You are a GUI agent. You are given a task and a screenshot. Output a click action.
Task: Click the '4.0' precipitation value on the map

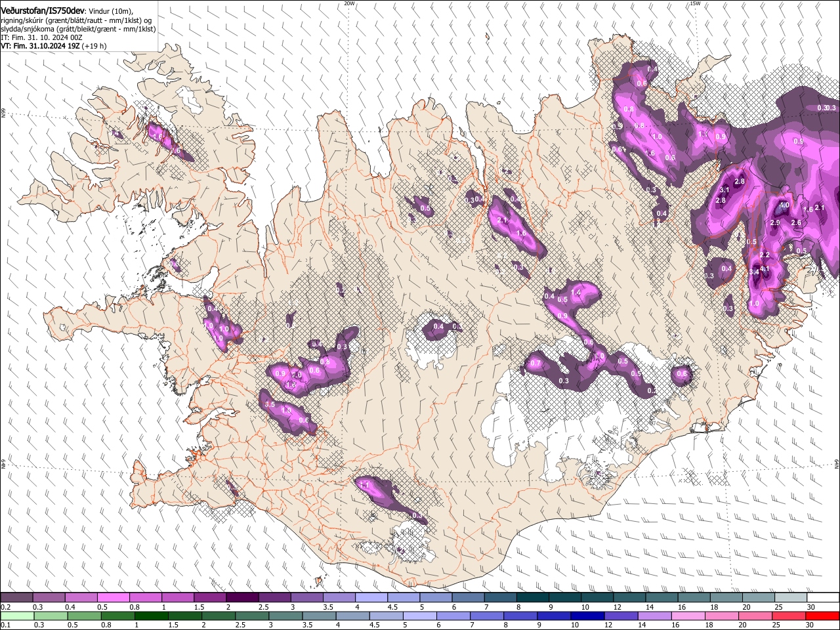[x=784, y=205]
